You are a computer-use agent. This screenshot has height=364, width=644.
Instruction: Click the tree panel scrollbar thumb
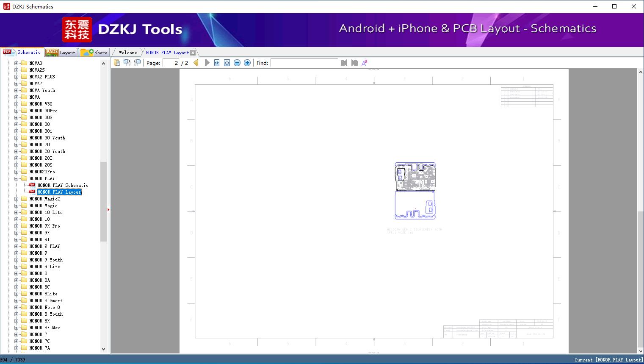tap(103, 202)
